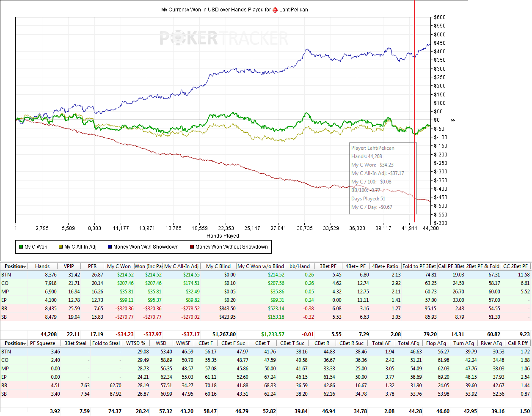Select the BB blind cell showing $843.50
This screenshot has width=532, height=416.
pos(228,309)
